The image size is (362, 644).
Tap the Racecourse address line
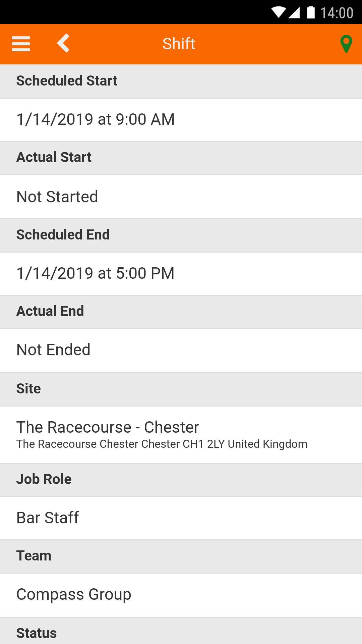(x=162, y=444)
